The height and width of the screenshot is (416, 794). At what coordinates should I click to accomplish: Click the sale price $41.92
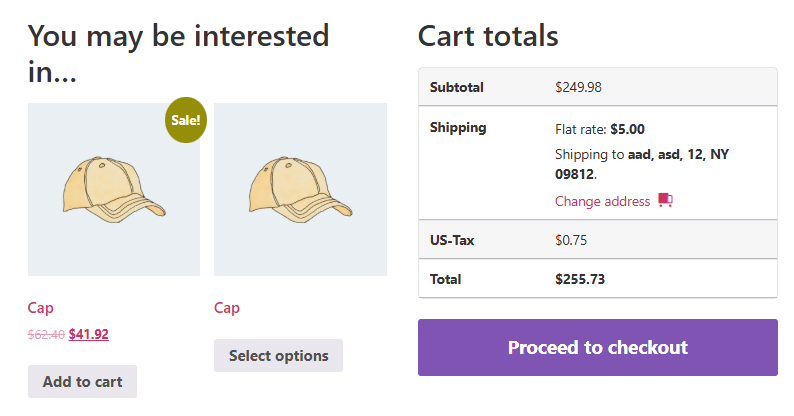pos(89,334)
